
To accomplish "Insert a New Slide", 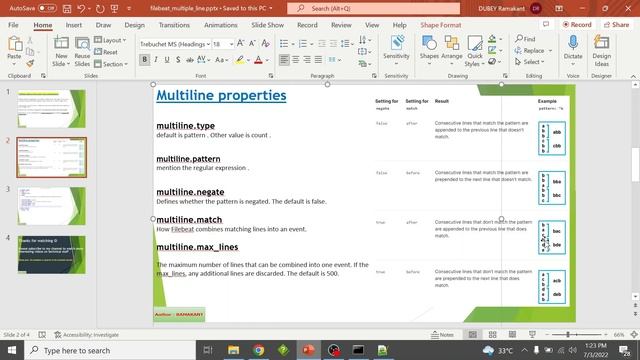I will click(x=61, y=52).
